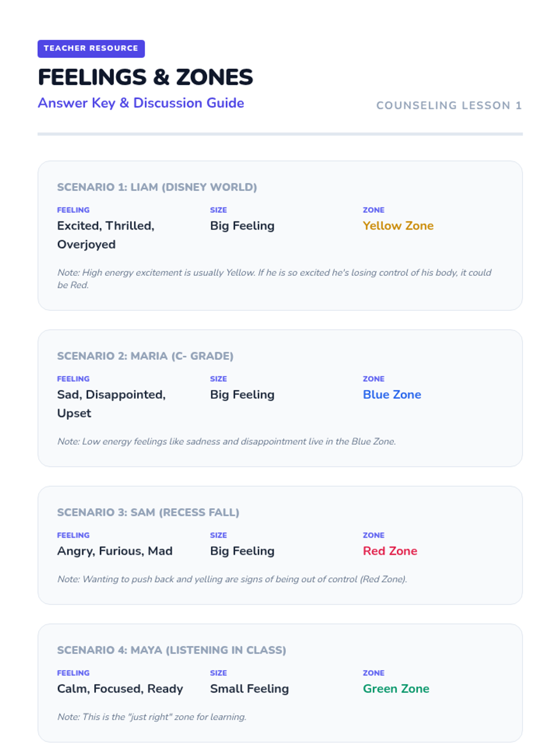Click the Teacher Resource badge
Screen dimensions: 560x747
[x=91, y=49]
